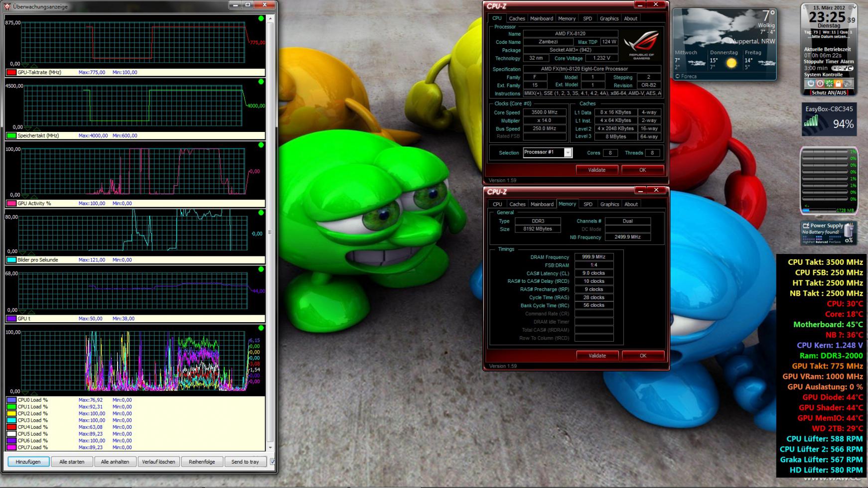Click the Alle anhalten button
This screenshot has width=868, height=488.
click(115, 462)
